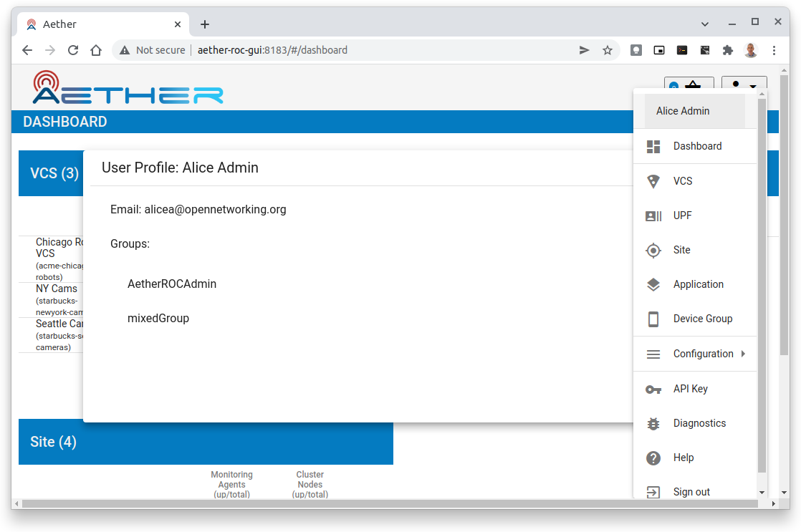Click the Aether browser tab
The width and height of the screenshot is (801, 532).
click(59, 24)
